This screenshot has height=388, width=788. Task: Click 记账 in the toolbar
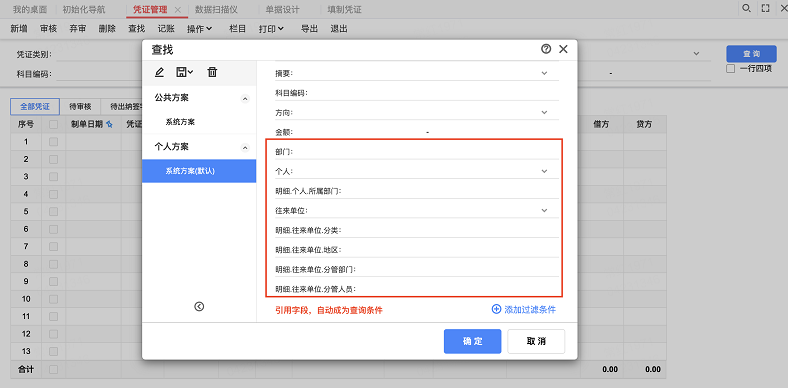(x=166, y=29)
